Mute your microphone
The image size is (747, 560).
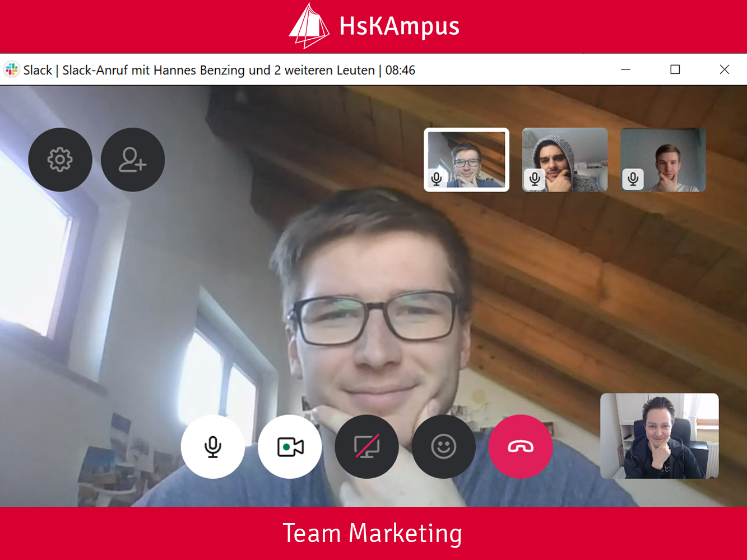(213, 446)
